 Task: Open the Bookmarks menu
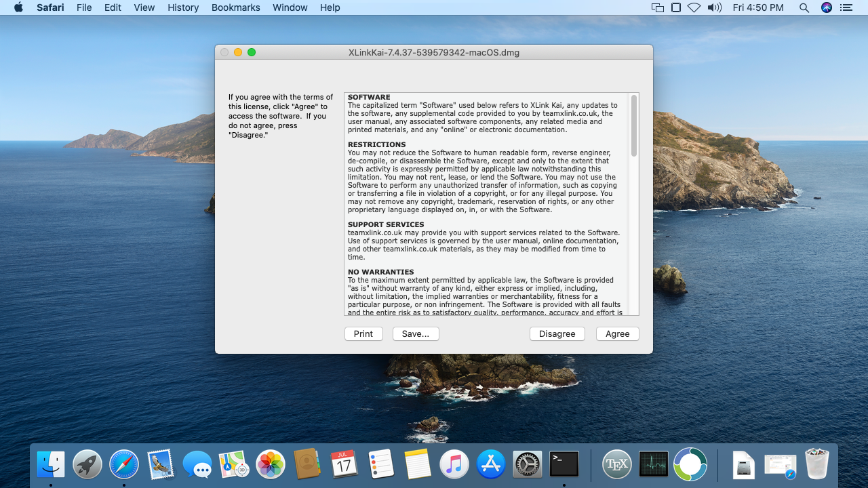235,7
